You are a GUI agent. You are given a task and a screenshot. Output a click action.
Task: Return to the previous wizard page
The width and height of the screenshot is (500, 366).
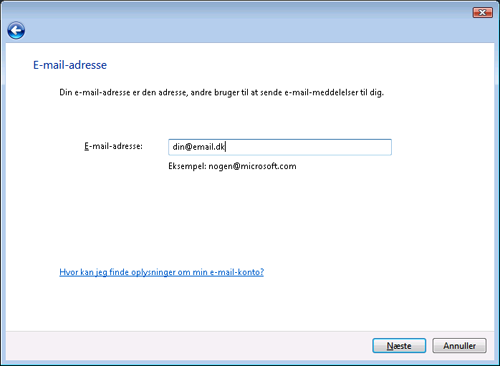pyautogui.click(x=16, y=31)
